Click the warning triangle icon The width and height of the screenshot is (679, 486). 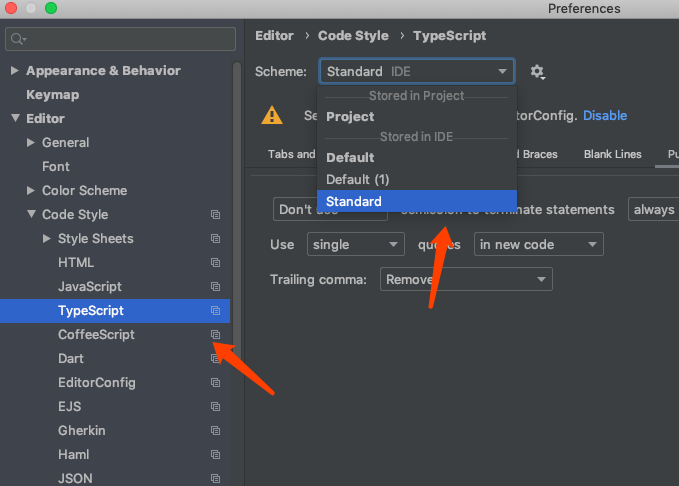point(271,115)
